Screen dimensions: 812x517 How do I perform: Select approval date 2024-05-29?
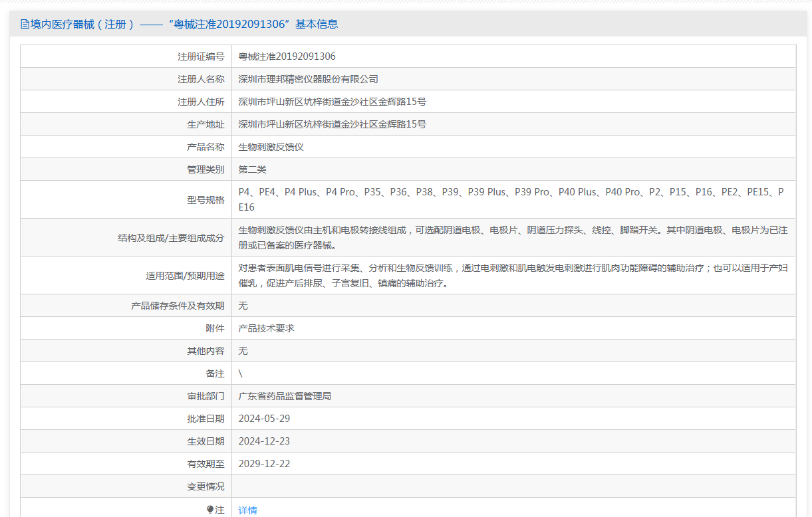point(264,419)
